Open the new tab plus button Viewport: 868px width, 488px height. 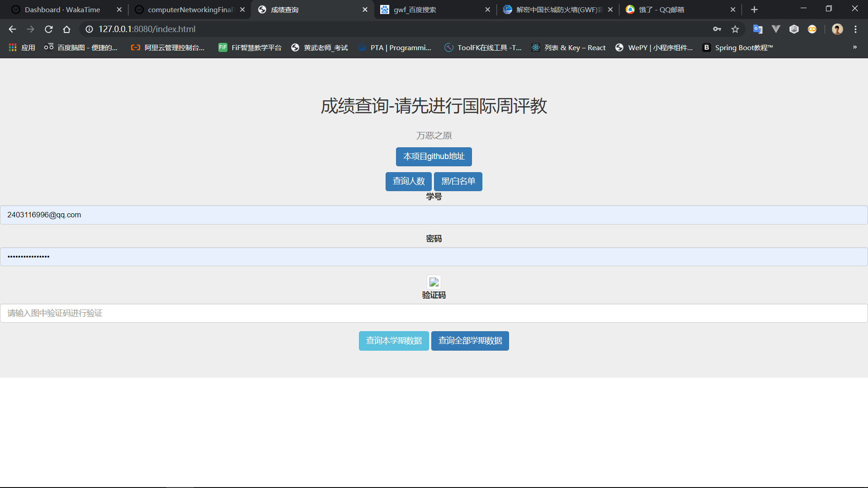point(754,9)
